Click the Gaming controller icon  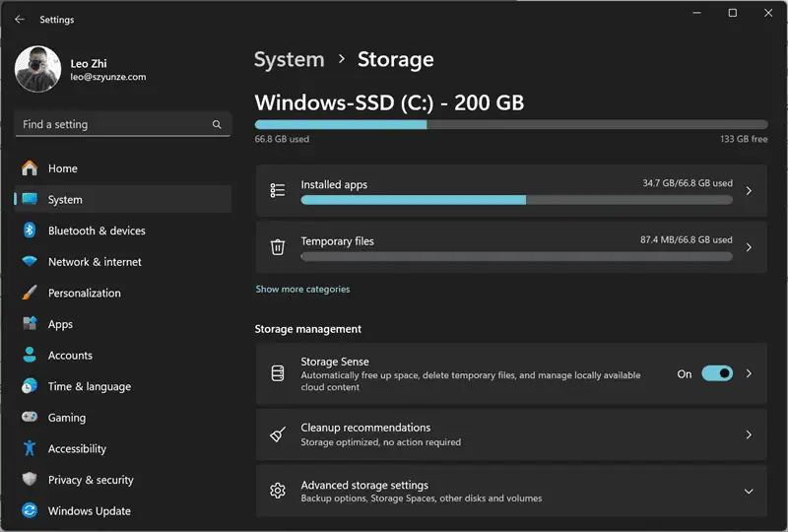coord(30,417)
